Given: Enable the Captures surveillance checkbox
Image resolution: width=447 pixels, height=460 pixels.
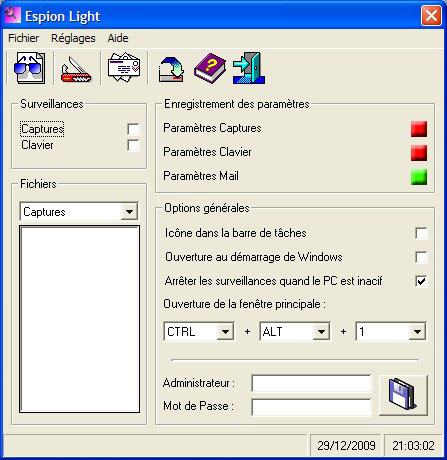Looking at the screenshot, I should click(133, 129).
